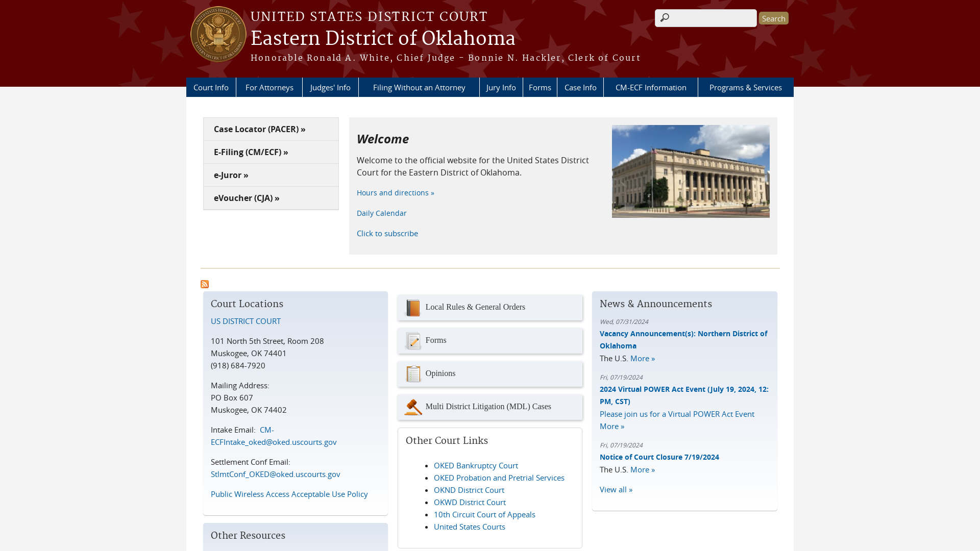Email the StlmtConf_OKED settlement address
Viewport: 980px width, 551px height.
(x=276, y=474)
